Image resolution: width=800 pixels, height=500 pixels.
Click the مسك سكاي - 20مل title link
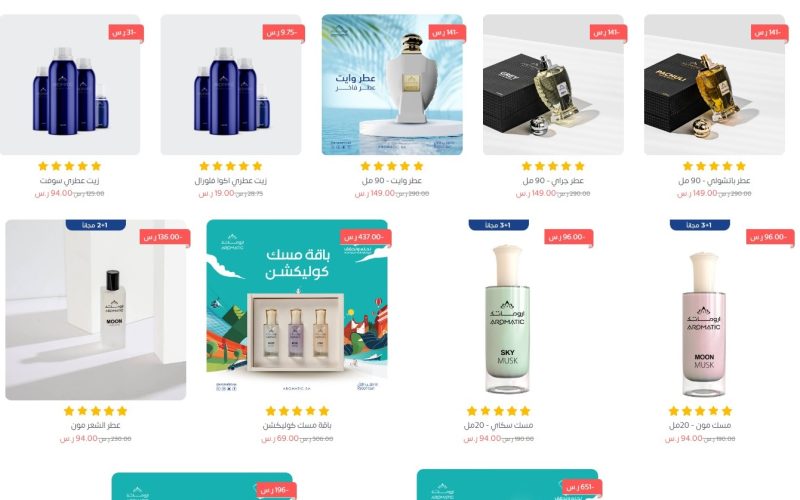point(498,425)
